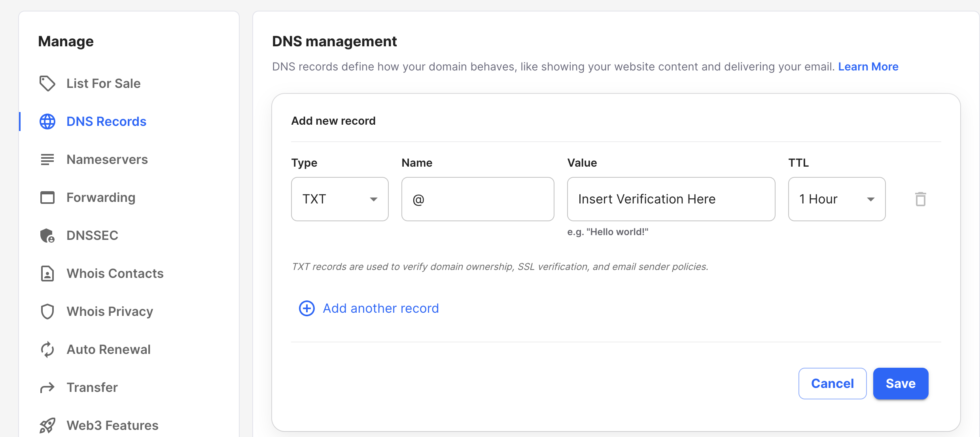Focus the Name field containing @
980x437 pixels.
477,199
